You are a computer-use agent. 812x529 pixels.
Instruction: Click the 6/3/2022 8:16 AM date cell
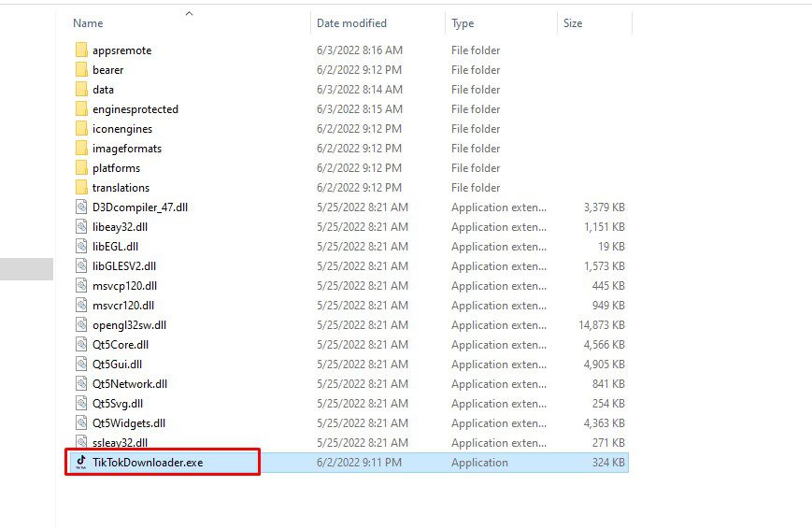click(x=360, y=50)
